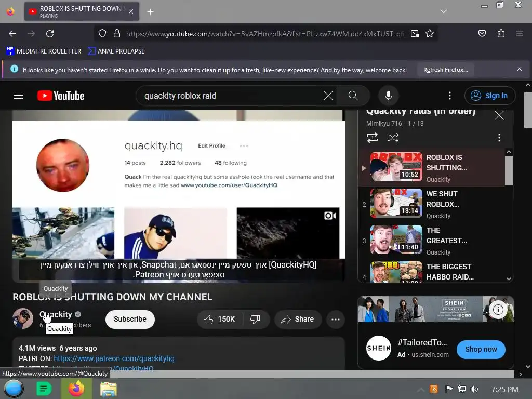Show hidden tray icons with the up chevron
Viewport: 532px width, 399px height.
click(x=420, y=390)
